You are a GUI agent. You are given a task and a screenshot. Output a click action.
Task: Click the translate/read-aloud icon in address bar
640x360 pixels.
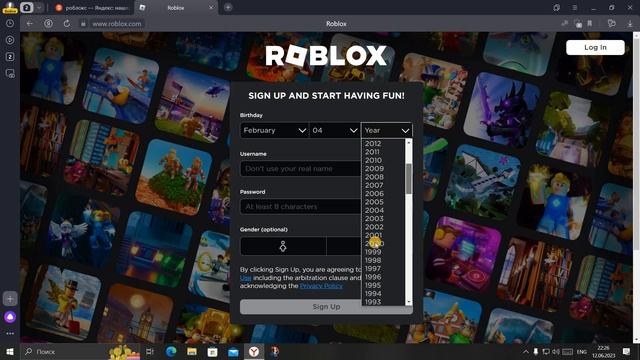click(564, 23)
